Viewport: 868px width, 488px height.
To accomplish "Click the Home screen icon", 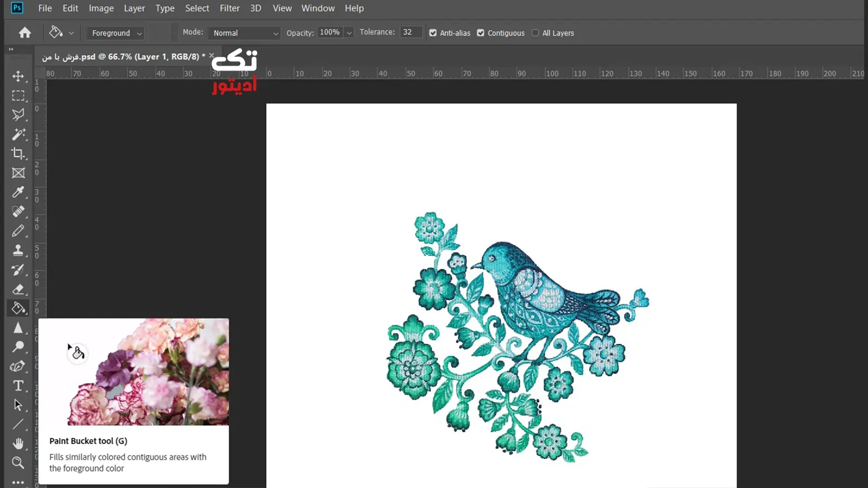I will point(24,33).
